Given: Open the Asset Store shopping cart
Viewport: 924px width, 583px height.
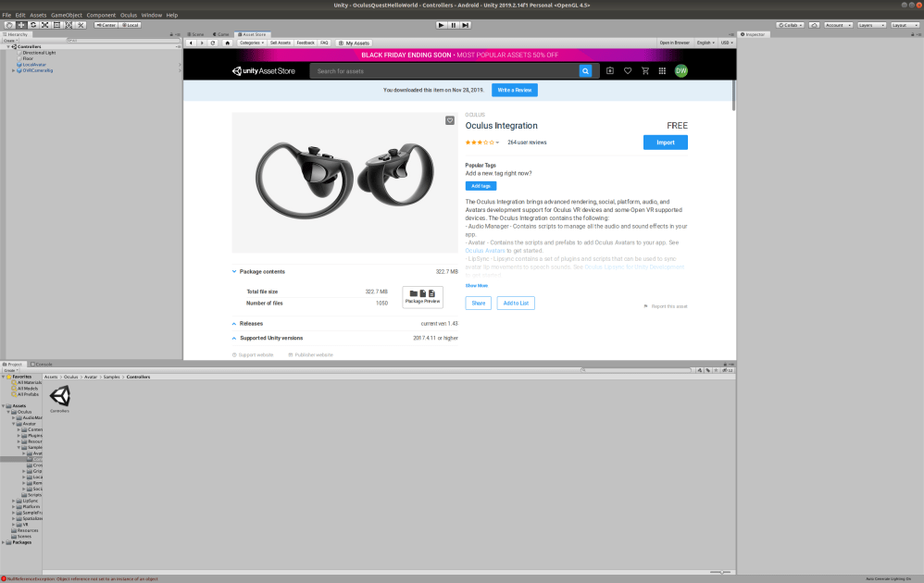Looking at the screenshot, I should (645, 71).
